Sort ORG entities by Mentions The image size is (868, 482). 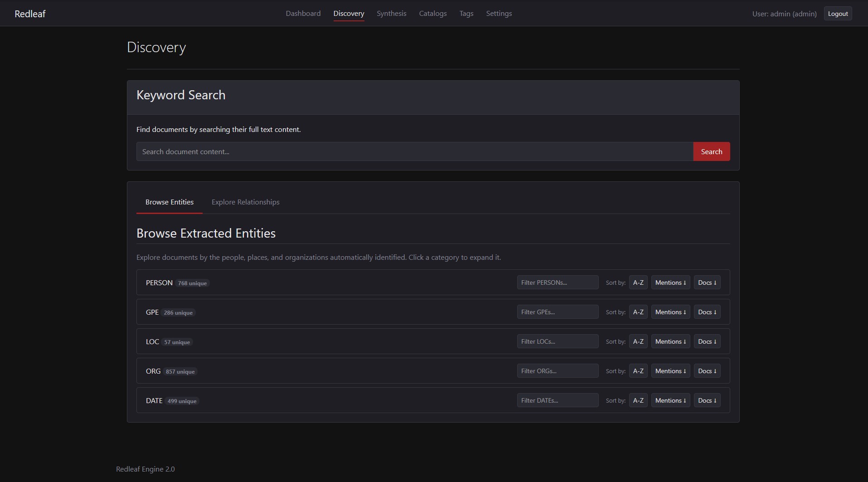pos(670,371)
